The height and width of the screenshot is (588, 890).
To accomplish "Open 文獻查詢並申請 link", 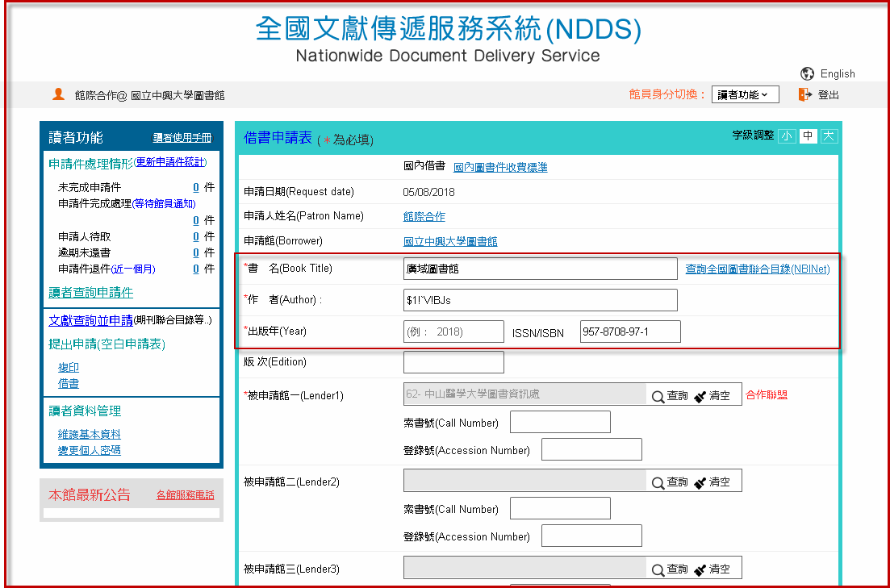I will point(91,320).
